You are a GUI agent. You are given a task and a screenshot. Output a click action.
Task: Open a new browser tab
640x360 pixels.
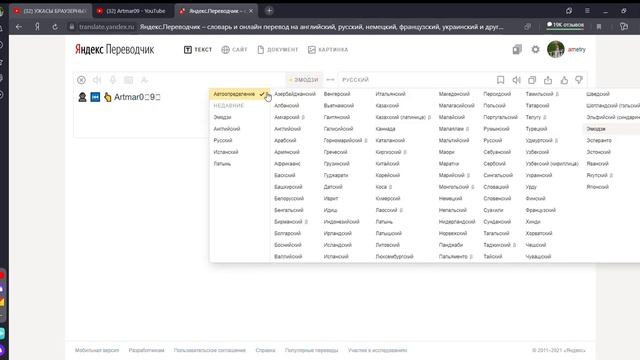point(269,11)
